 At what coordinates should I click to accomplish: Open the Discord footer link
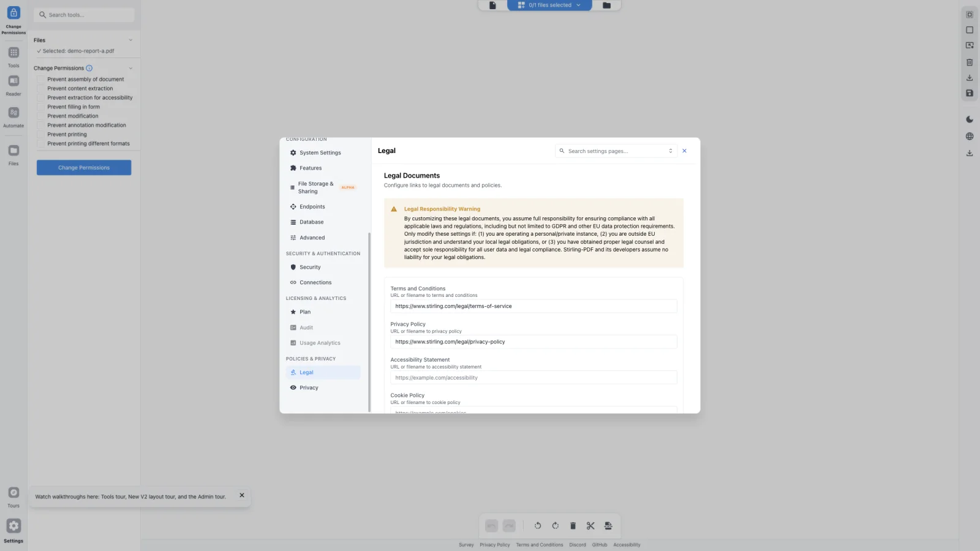click(578, 545)
